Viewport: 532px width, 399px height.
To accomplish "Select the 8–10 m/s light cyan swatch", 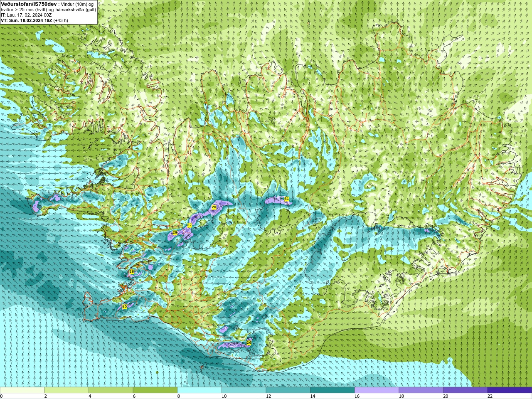I will (x=199, y=390).
